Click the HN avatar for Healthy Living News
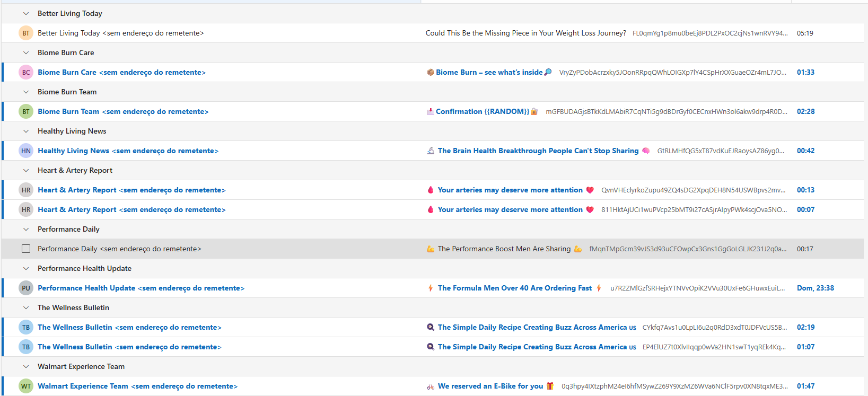868x396 pixels. pyautogui.click(x=26, y=151)
